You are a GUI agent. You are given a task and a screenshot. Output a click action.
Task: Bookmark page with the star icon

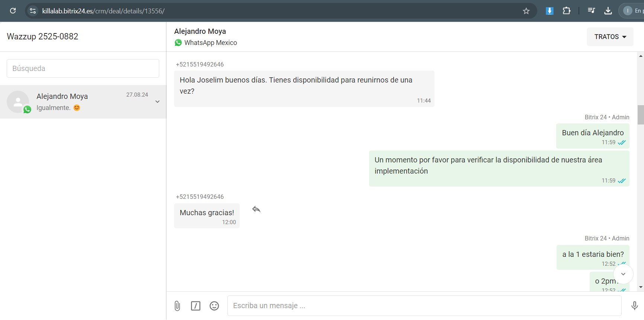click(x=526, y=11)
